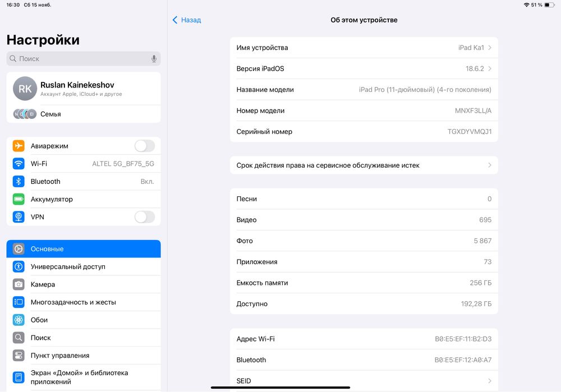This screenshot has height=392, width=561.
Task: Tap the green Battery icon
Action: [x=19, y=199]
